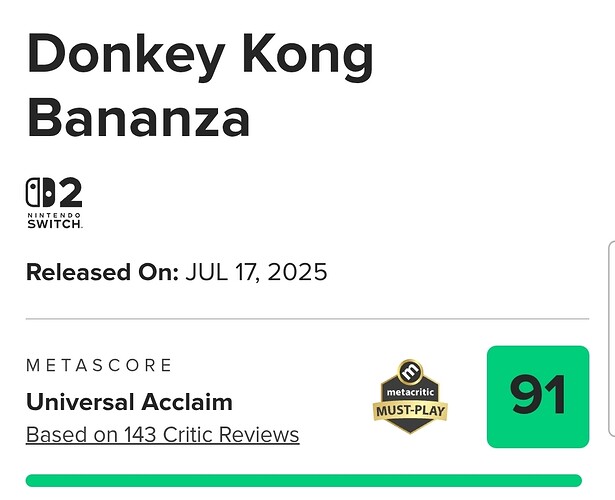Image resolution: width=615 pixels, height=500 pixels.
Task: Click the "METASCORE" heading
Action: 99,366
